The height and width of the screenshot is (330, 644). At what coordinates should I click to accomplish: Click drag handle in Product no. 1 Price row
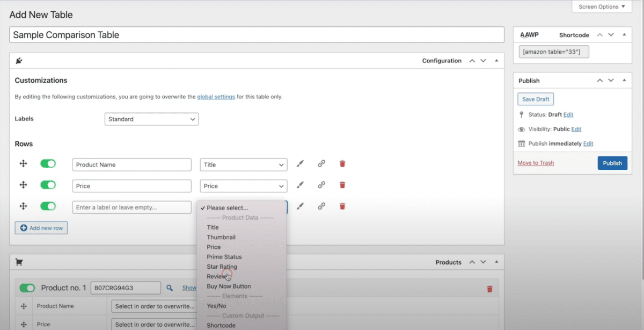(x=24, y=325)
